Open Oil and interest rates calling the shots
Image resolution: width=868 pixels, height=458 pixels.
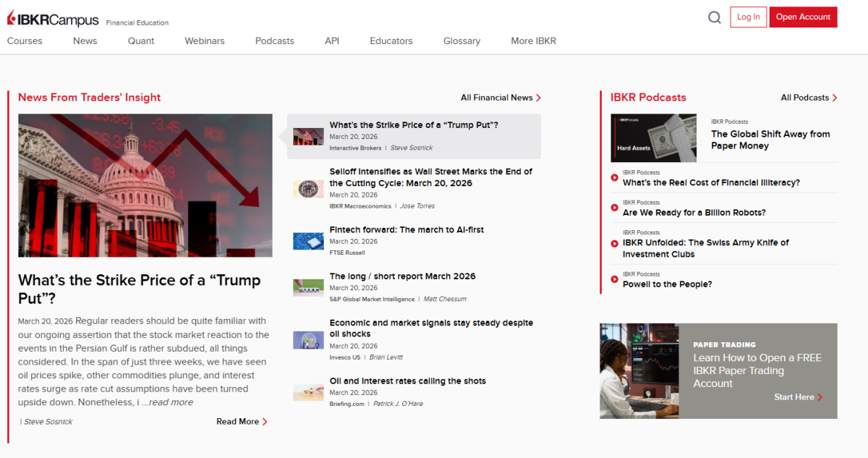tap(408, 381)
